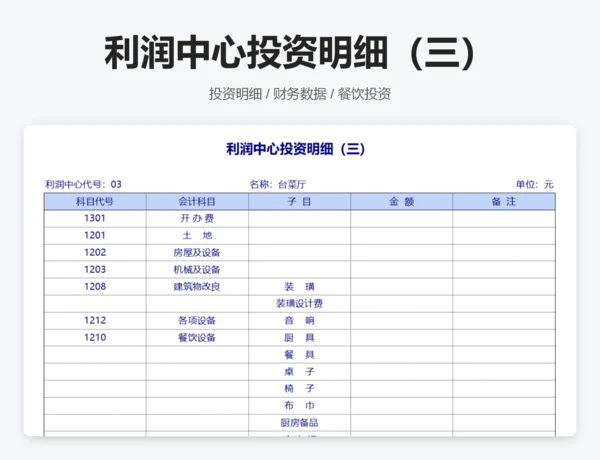Select the 布巾 sub-item cell

[x=299, y=406]
